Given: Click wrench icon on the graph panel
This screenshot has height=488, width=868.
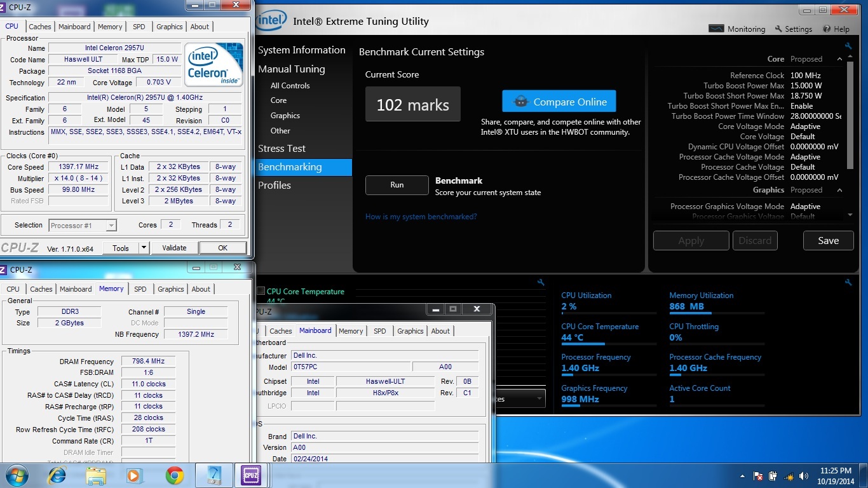Looking at the screenshot, I should point(541,283).
